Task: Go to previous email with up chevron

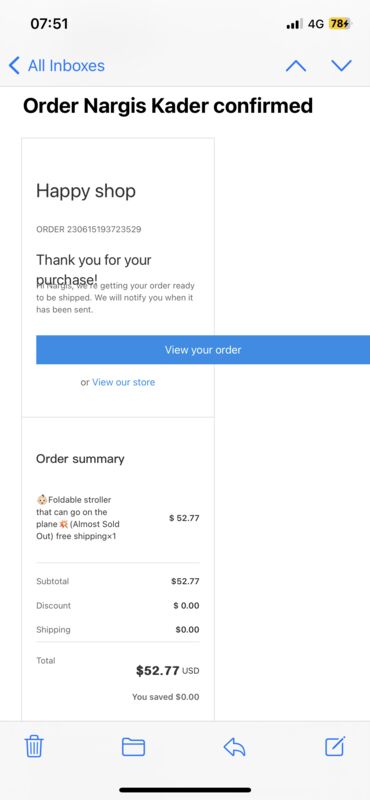Action: pos(296,66)
